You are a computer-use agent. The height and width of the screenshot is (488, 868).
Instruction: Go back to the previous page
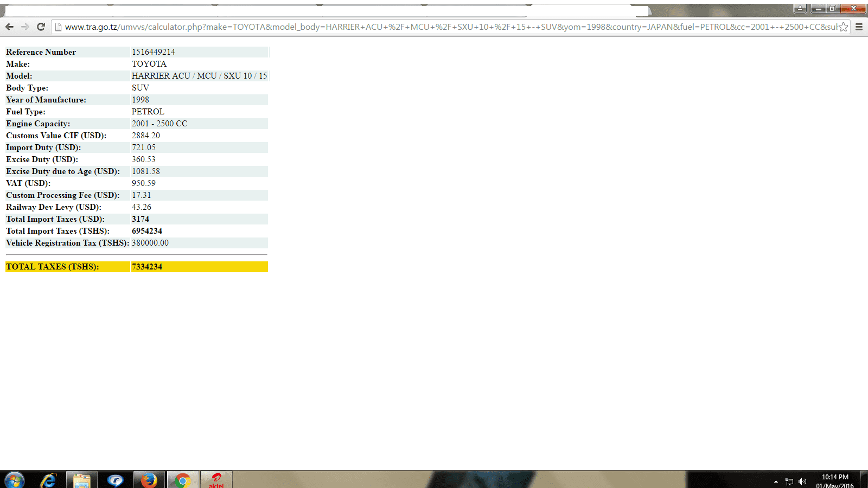coord(9,27)
